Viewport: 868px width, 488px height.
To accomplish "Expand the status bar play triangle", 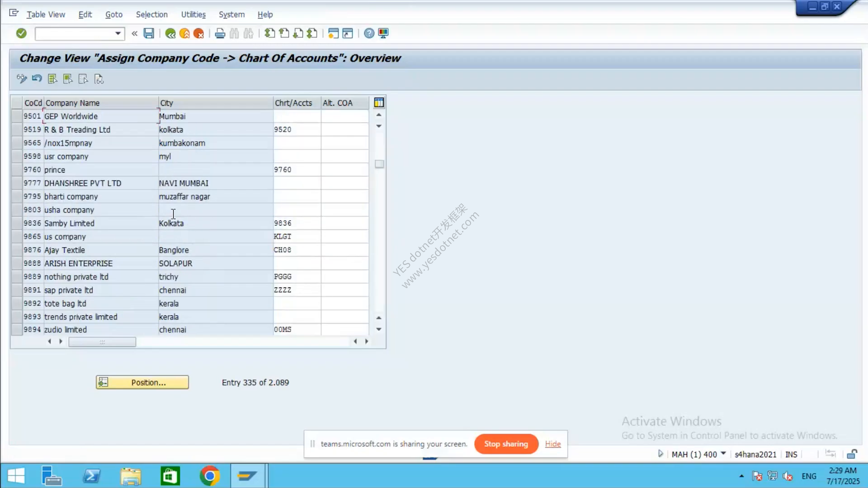I will coord(660,454).
